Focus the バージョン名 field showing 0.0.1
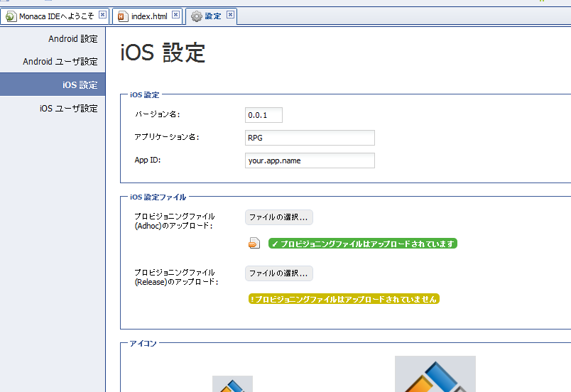Viewport: 571px width, 392px height. coord(263,115)
